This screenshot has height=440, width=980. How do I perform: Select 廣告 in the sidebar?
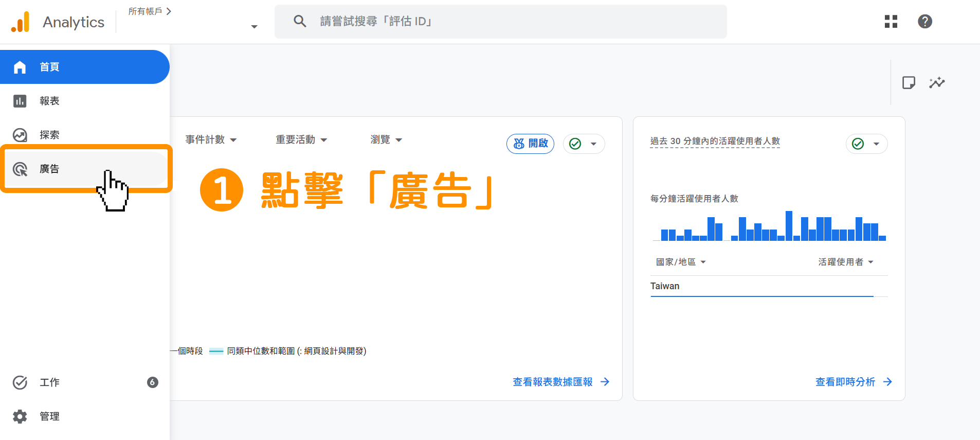85,169
